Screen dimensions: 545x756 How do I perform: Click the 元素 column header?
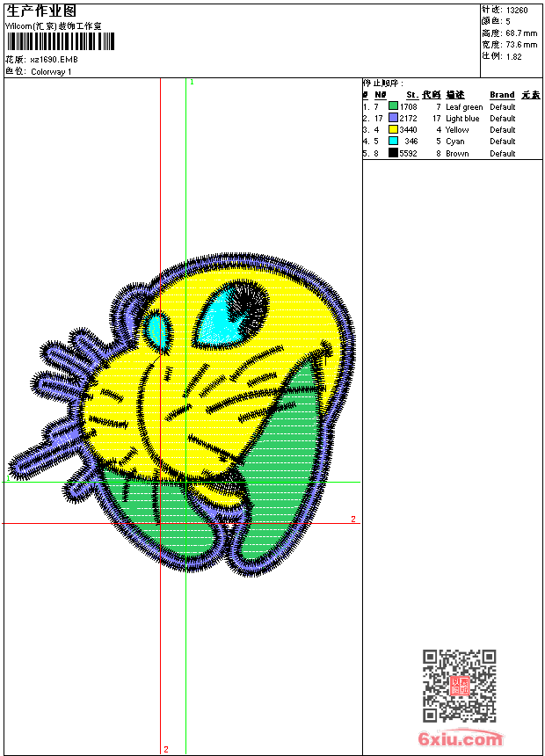(x=531, y=95)
